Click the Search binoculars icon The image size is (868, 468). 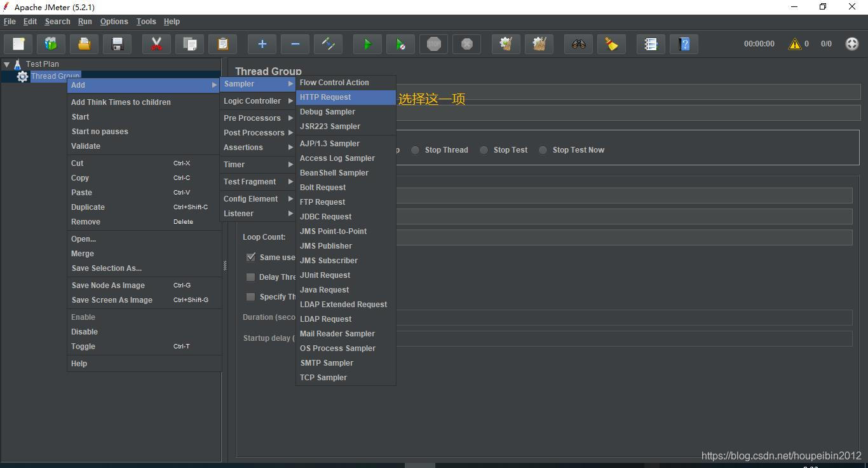[x=578, y=44]
